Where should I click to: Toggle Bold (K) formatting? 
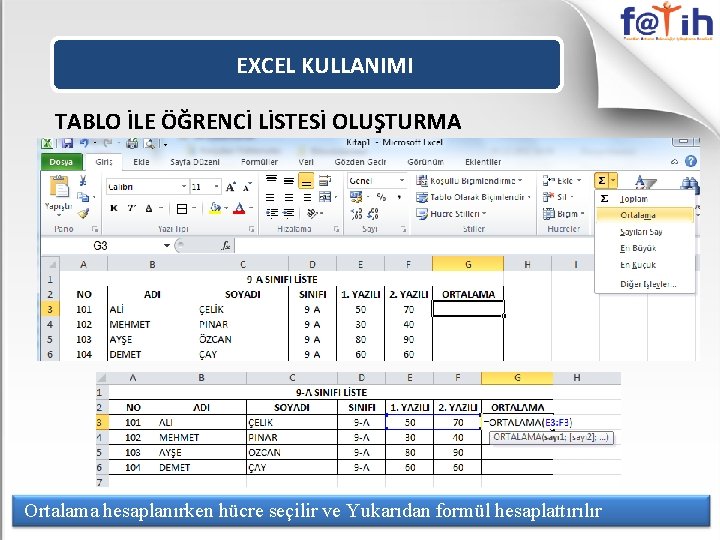pyautogui.click(x=114, y=208)
